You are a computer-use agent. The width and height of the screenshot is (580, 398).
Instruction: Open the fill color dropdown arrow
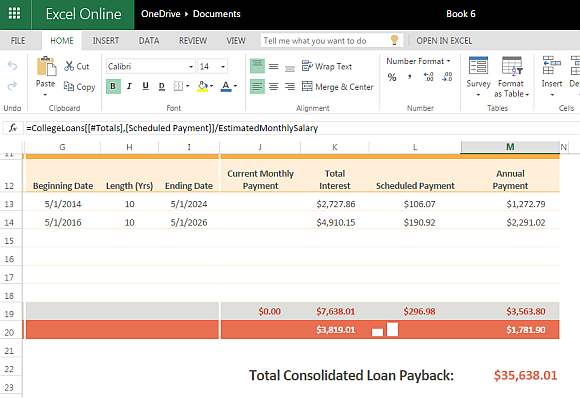coord(211,87)
